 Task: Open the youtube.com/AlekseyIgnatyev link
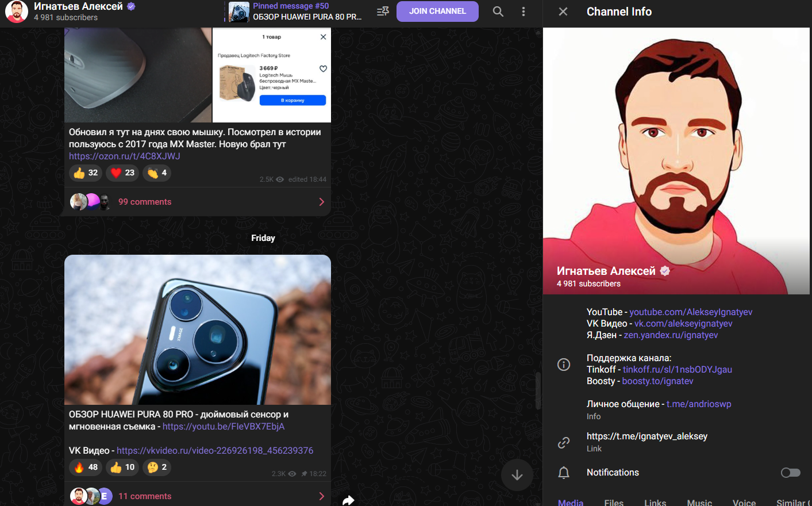(x=691, y=312)
